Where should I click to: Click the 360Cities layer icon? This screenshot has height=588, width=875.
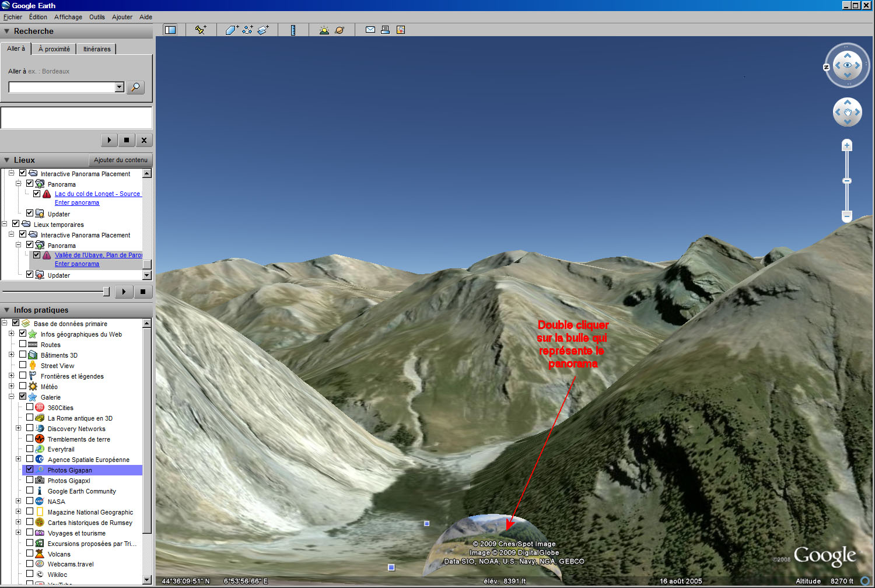click(x=40, y=407)
